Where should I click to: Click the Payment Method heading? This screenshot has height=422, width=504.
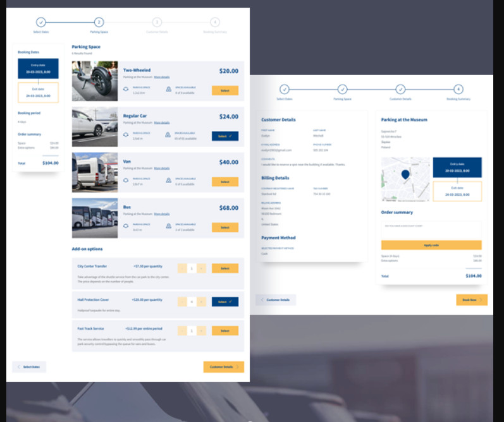coord(278,238)
